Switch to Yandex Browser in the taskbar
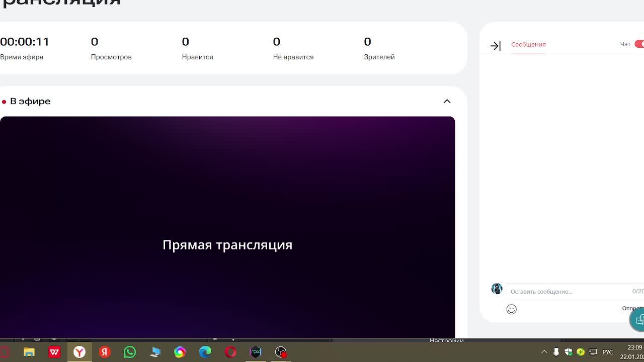644x362 pixels. tap(79, 352)
